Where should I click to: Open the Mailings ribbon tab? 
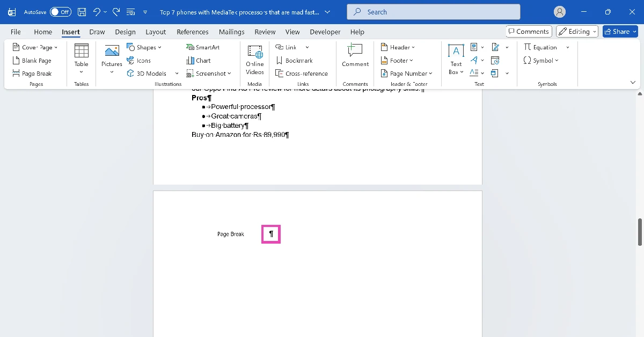[231, 32]
